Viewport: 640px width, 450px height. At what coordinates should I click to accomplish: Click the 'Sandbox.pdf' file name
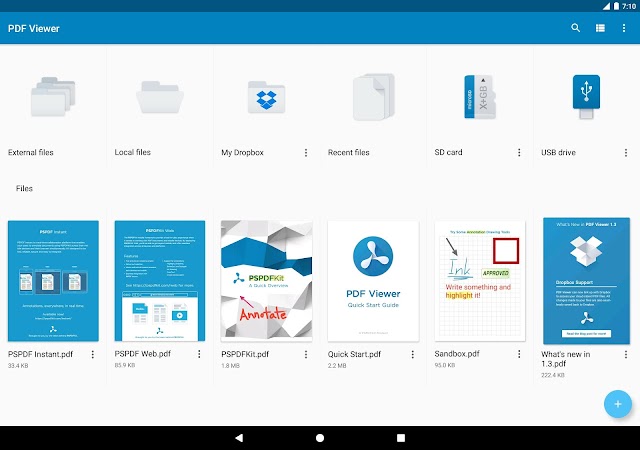[x=457, y=354]
